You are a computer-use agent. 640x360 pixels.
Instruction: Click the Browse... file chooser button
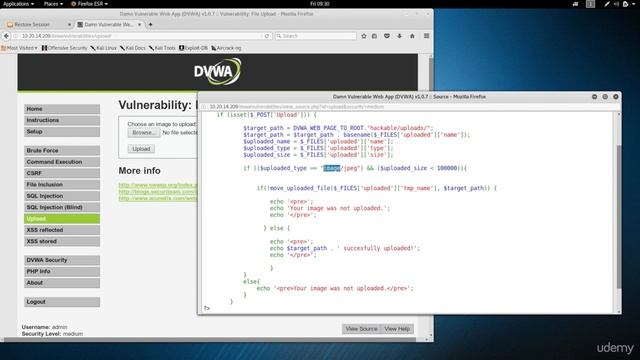coord(144,133)
